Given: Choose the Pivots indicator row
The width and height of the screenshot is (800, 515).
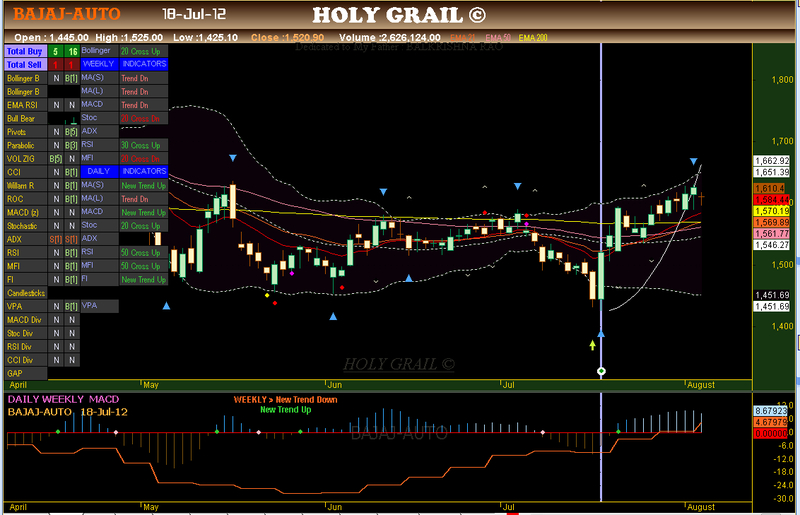Looking at the screenshot, I should [x=26, y=132].
